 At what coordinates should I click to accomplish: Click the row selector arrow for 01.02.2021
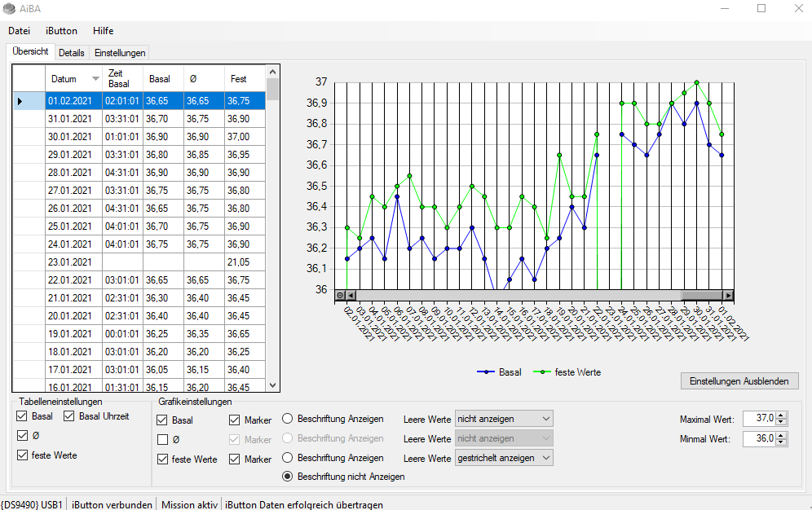tap(20, 101)
